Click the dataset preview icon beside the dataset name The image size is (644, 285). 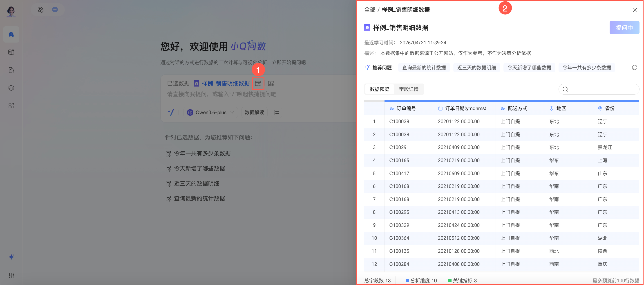tap(258, 84)
